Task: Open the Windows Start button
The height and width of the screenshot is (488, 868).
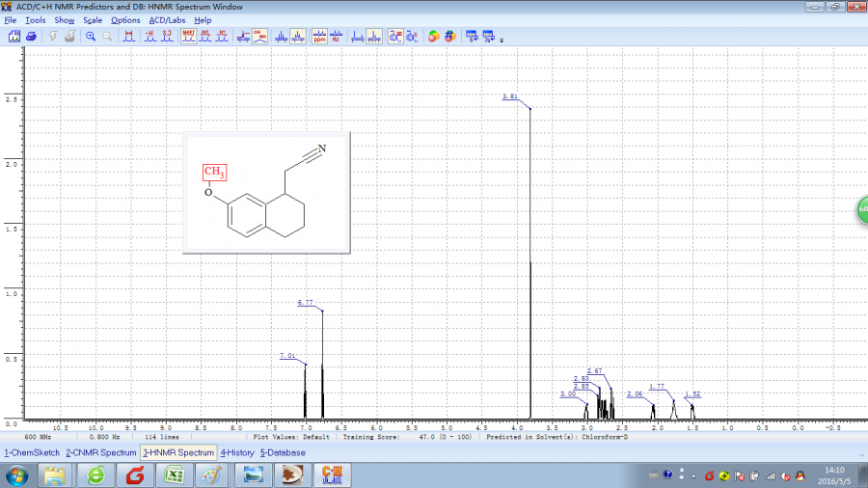Action: point(17,475)
